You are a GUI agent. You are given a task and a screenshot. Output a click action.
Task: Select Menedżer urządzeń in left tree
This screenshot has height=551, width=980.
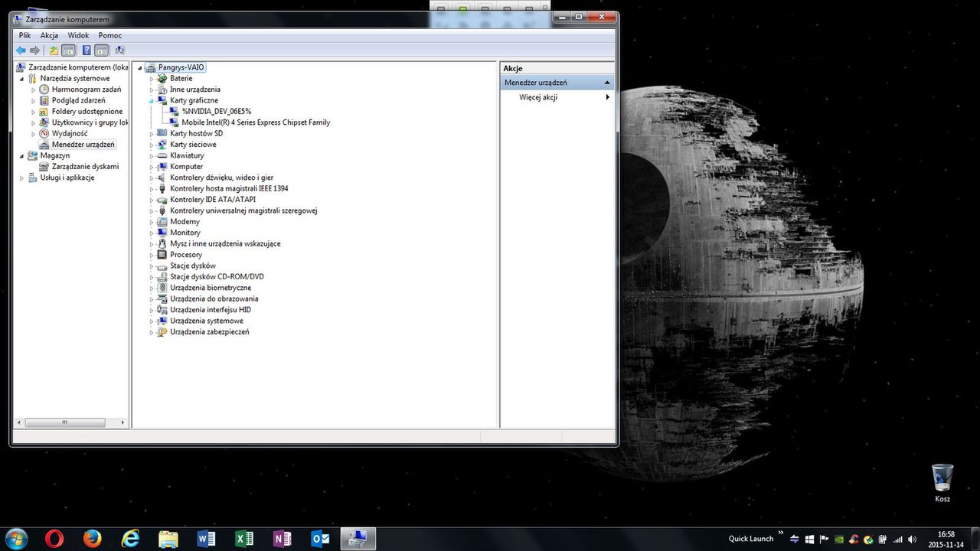(x=83, y=145)
